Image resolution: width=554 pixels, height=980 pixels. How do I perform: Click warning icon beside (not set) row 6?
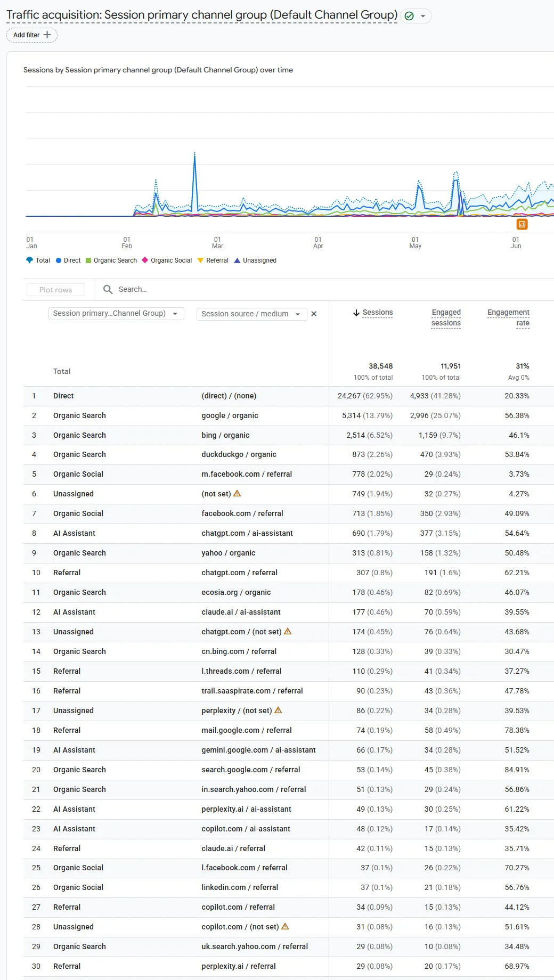[238, 493]
